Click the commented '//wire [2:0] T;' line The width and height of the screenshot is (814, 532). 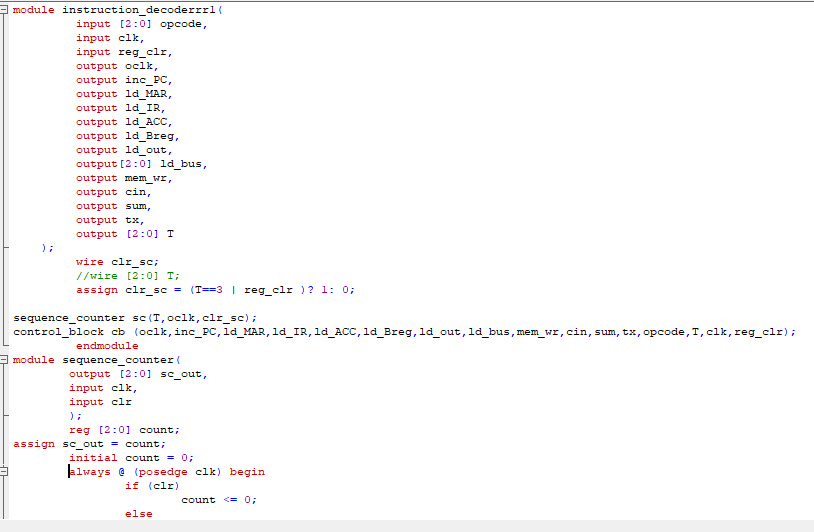128,276
